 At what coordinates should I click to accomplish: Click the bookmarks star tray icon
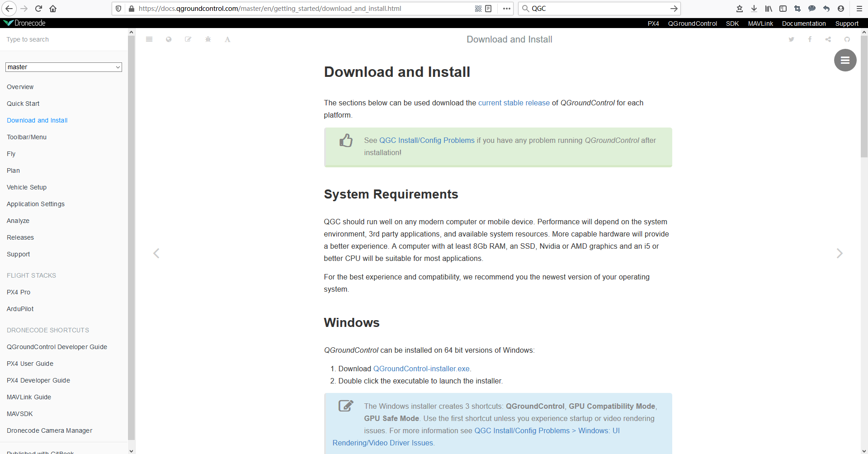point(740,9)
